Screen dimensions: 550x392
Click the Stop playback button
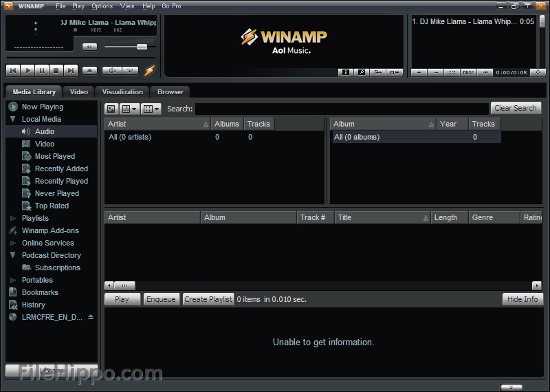click(x=56, y=70)
